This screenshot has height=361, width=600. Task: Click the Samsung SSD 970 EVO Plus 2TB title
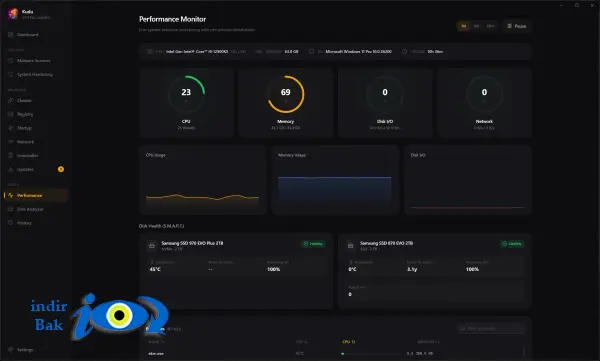pos(192,243)
